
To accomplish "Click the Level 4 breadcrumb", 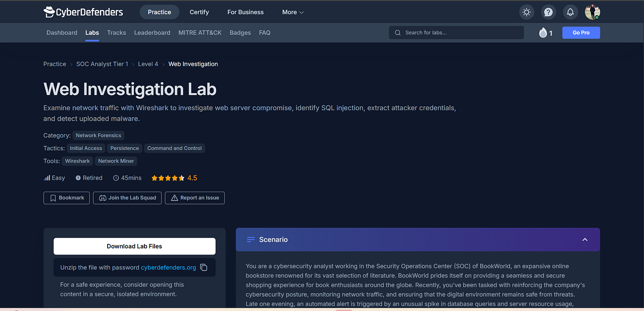I will pos(148,64).
